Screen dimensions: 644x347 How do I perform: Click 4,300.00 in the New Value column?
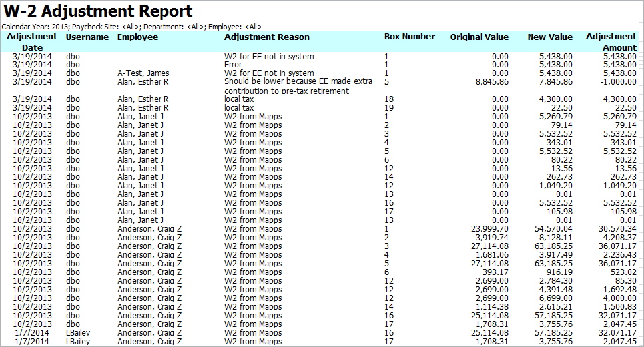(555, 99)
